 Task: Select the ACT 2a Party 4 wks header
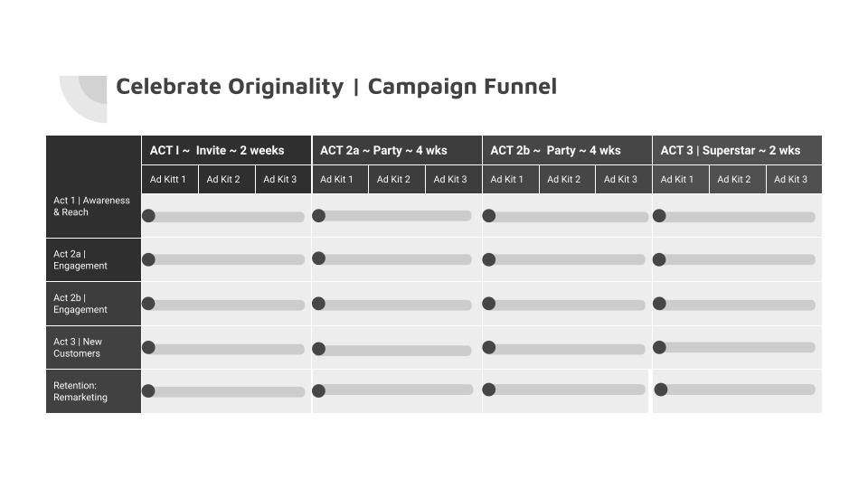point(397,150)
